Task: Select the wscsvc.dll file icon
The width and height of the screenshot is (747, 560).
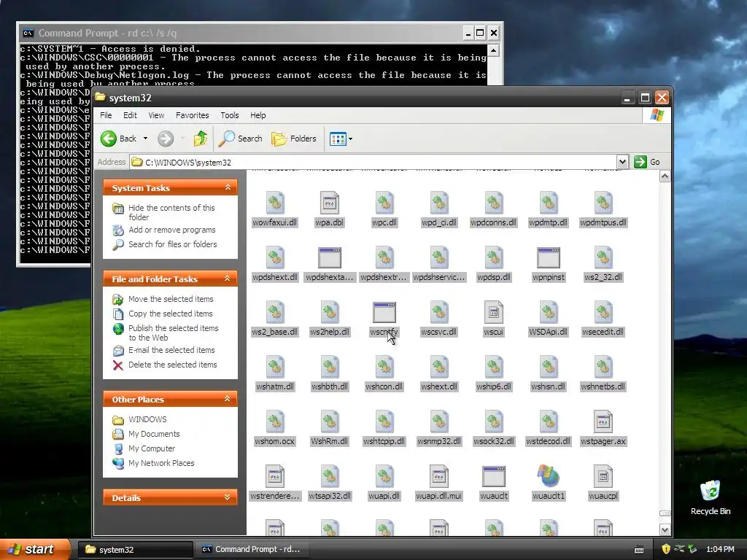Action: click(x=439, y=312)
